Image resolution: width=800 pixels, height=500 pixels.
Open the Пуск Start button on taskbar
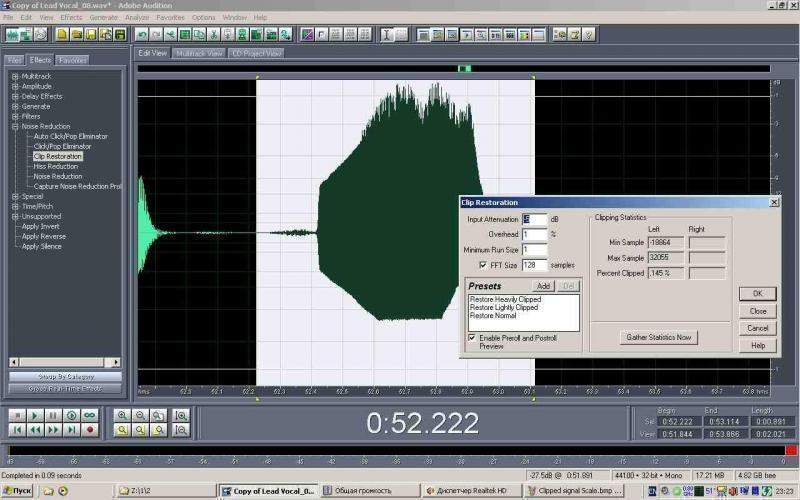pyautogui.click(x=17, y=491)
